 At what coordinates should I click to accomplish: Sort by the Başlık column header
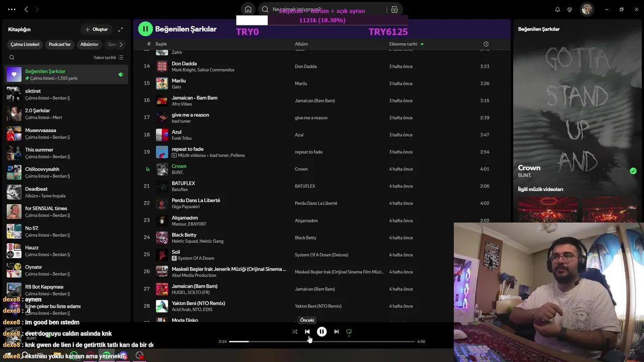[161, 44]
